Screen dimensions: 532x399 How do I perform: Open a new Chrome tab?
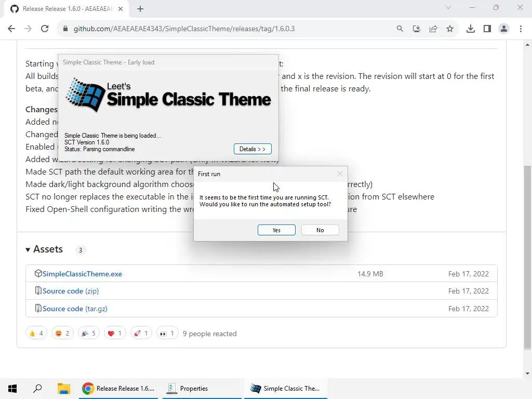(140, 9)
